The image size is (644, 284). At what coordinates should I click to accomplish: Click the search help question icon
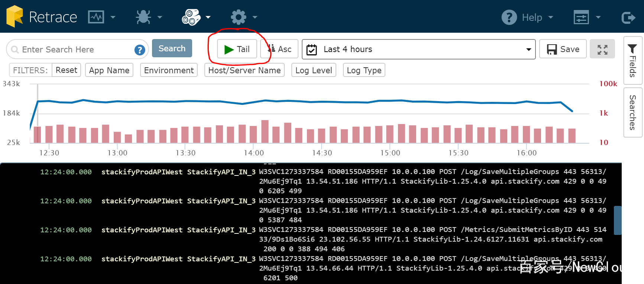[140, 50]
